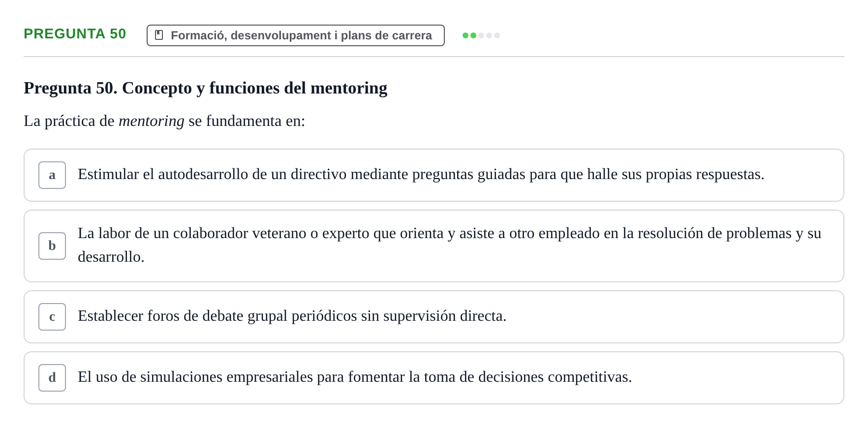Image resolution: width=868 pixels, height=429 pixels.
Task: Click the word 'desarrollo.' ending option b
Action: (x=111, y=257)
